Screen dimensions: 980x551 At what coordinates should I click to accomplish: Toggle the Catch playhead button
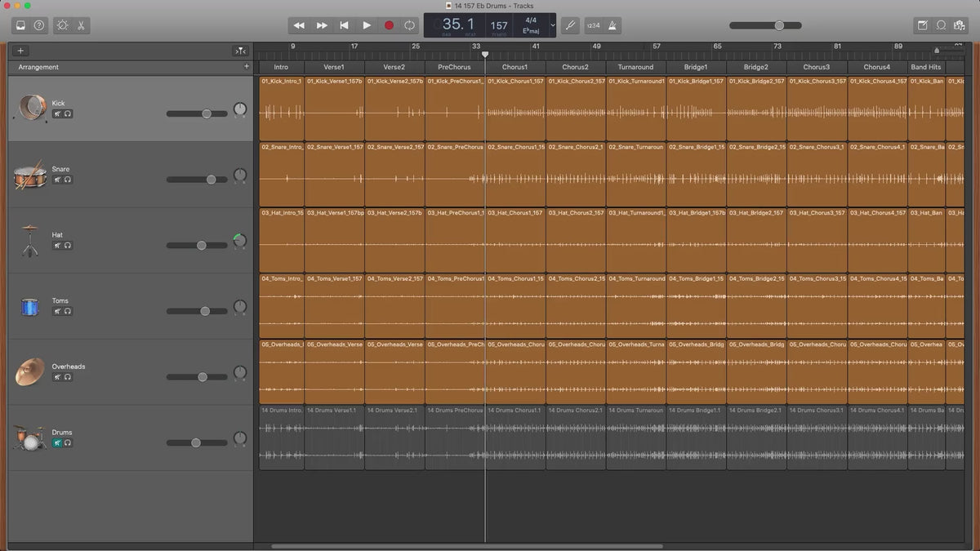click(x=241, y=51)
